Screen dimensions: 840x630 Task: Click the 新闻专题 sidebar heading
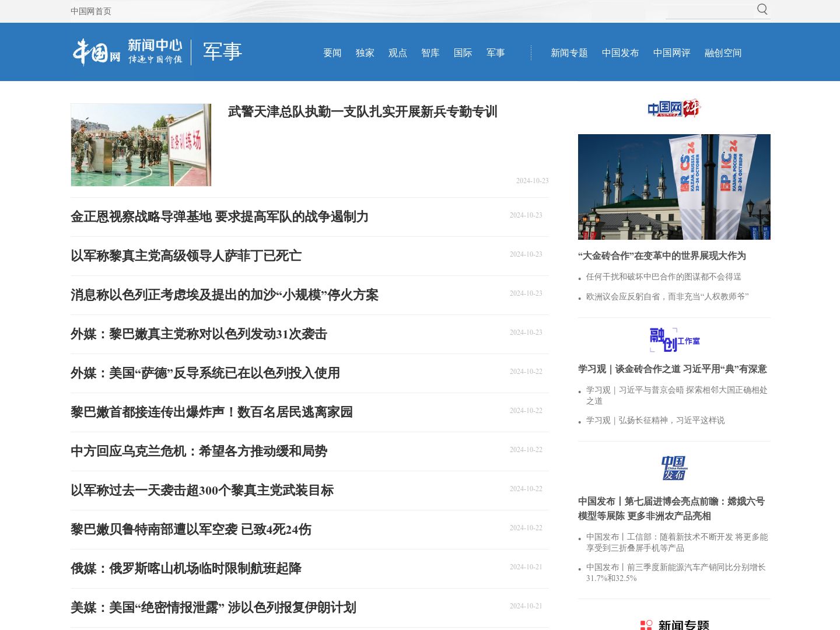[x=684, y=625]
